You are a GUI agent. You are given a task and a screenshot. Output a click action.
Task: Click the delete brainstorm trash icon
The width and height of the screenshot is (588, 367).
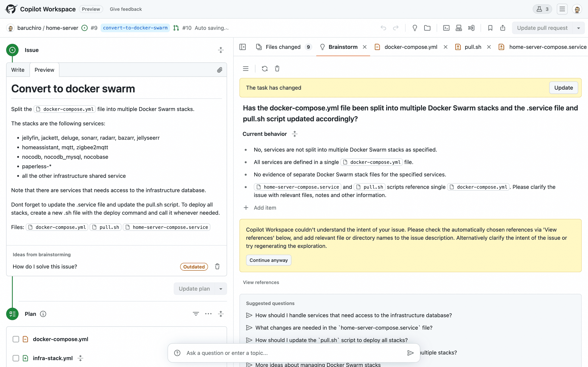[277, 69]
